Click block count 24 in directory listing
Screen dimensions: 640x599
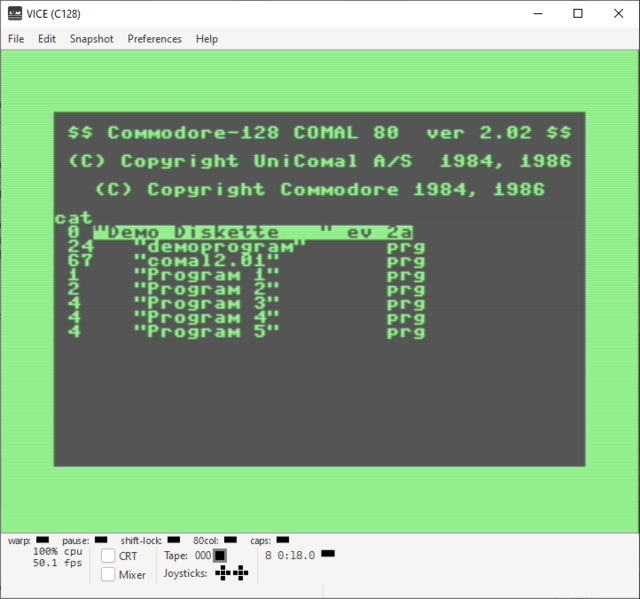pos(80,247)
